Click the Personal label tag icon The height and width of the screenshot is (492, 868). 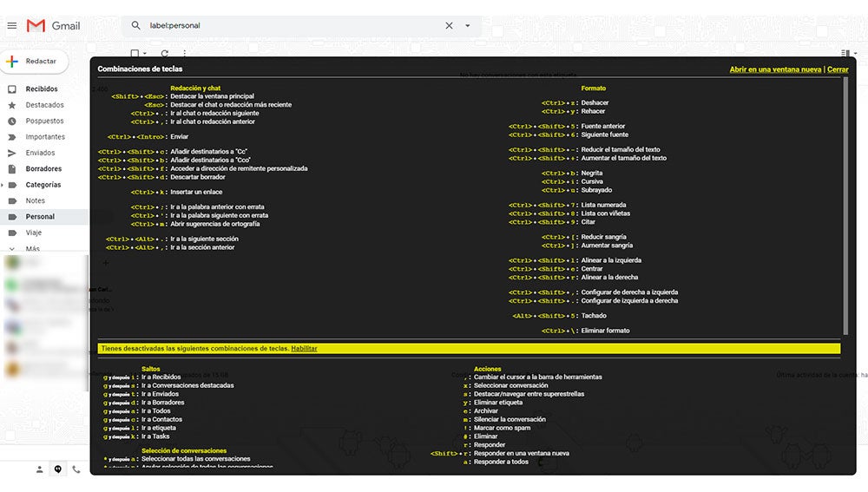click(12, 217)
